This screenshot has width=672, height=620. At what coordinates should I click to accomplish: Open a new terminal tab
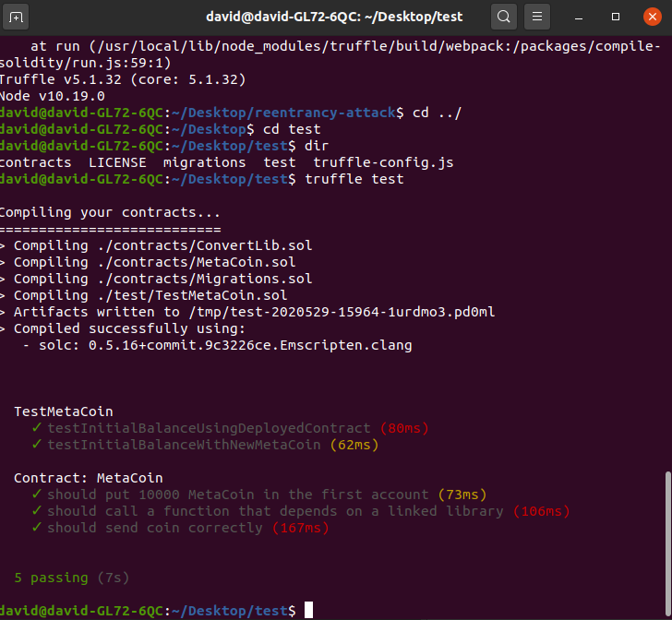pos(18,18)
